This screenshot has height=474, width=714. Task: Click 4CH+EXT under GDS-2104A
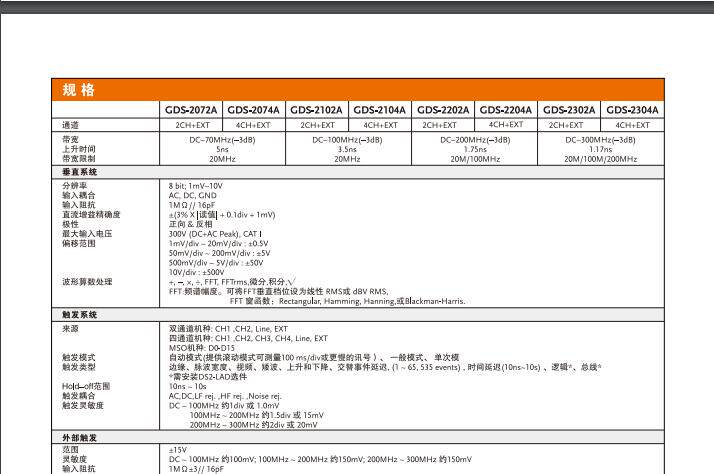coord(380,125)
